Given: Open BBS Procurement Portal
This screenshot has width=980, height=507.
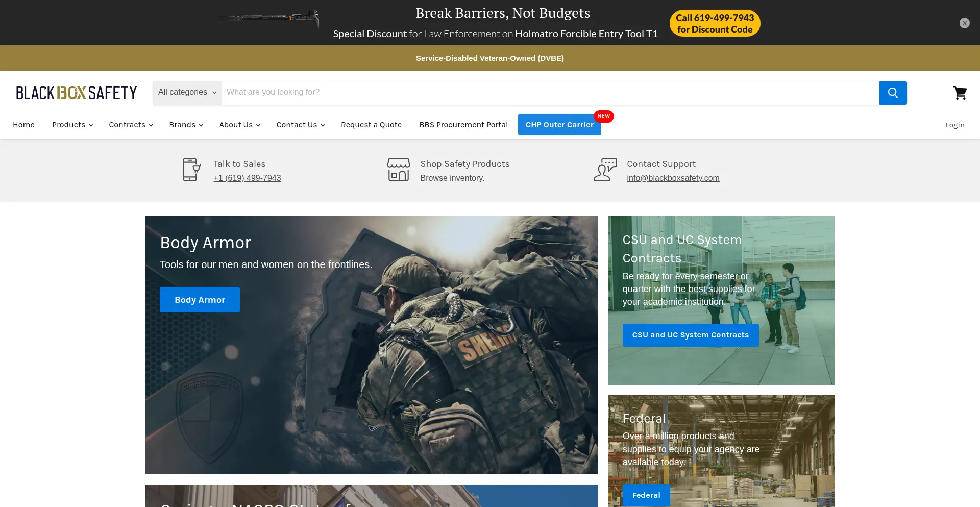Looking at the screenshot, I should tap(463, 125).
